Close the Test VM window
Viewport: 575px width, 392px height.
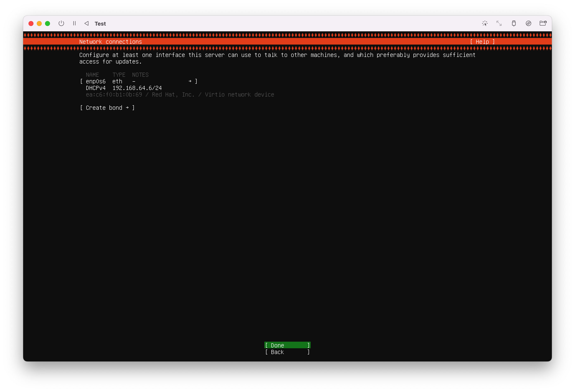(31, 24)
